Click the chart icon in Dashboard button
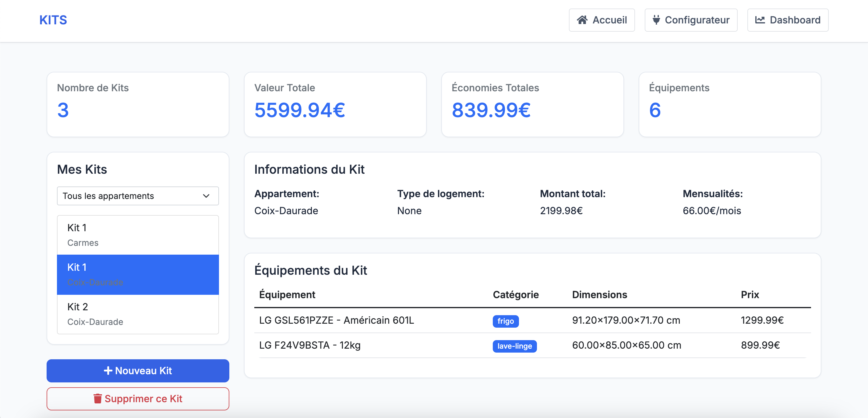The image size is (868, 418). pyautogui.click(x=760, y=20)
